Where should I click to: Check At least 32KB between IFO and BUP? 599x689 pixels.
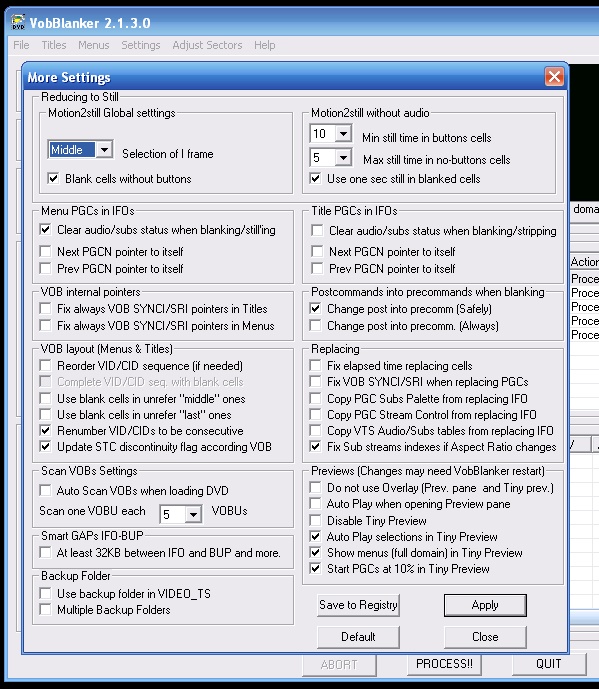click(x=45, y=552)
